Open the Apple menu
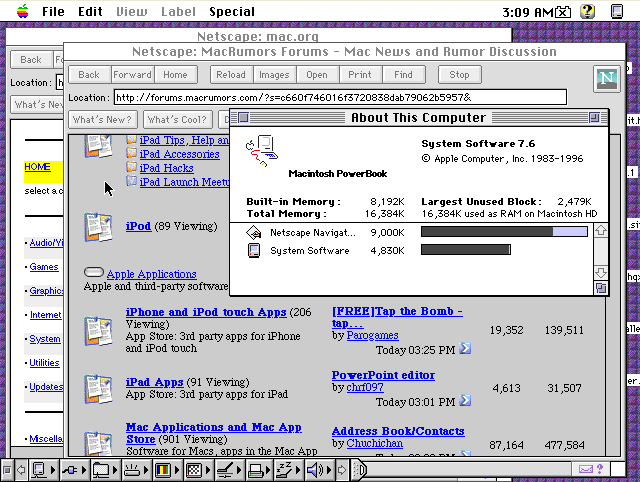 coord(22,11)
